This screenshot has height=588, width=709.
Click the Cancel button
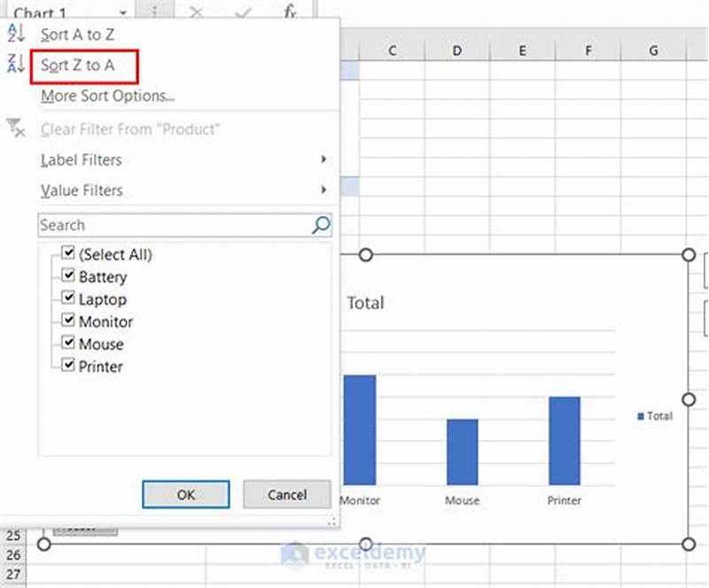click(x=286, y=494)
